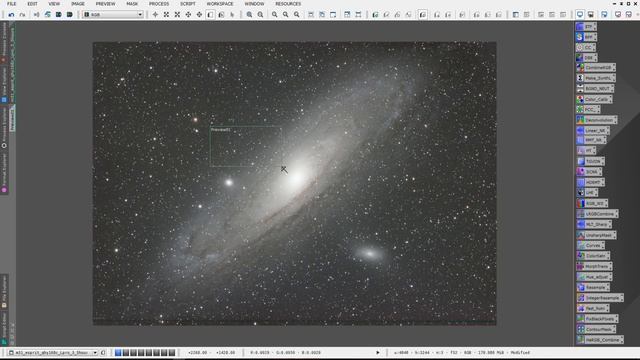Screen dimensions: 640x360
Task: Open the VIEW menu
Action: pyautogui.click(x=54, y=4)
